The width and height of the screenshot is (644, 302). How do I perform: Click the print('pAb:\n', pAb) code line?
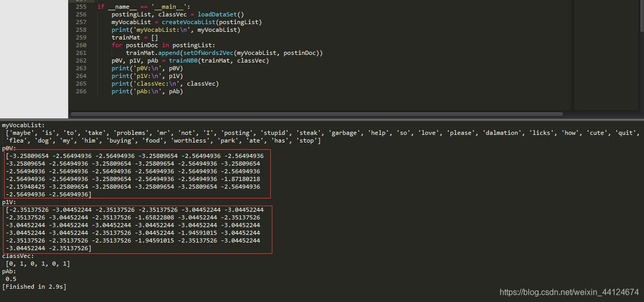tap(147, 91)
